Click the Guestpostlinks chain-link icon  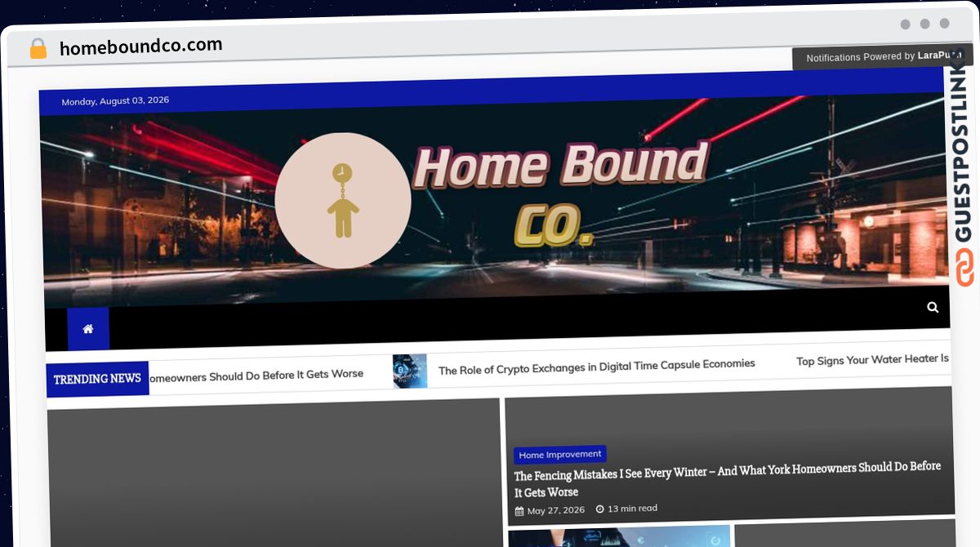pyautogui.click(x=965, y=268)
